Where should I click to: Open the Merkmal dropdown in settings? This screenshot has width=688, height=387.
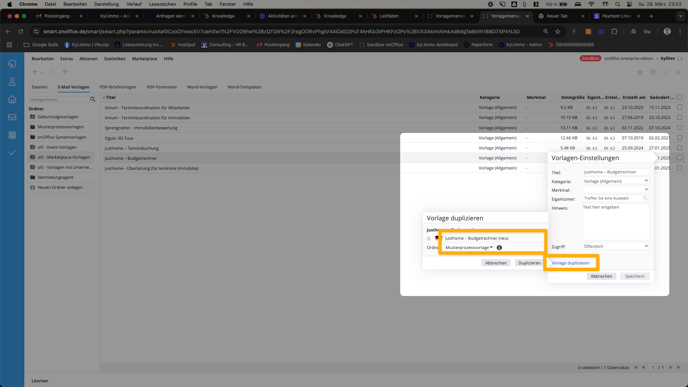tap(616, 190)
